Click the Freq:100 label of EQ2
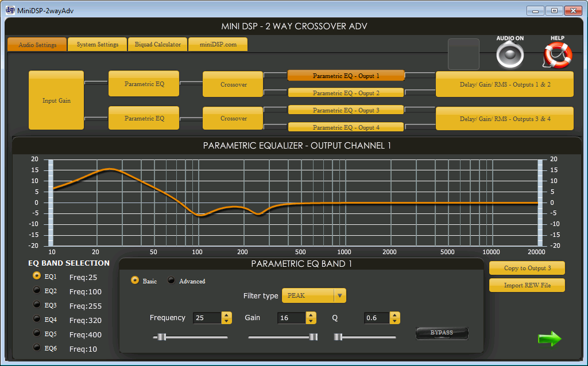This screenshot has width=588, height=366. pos(86,291)
